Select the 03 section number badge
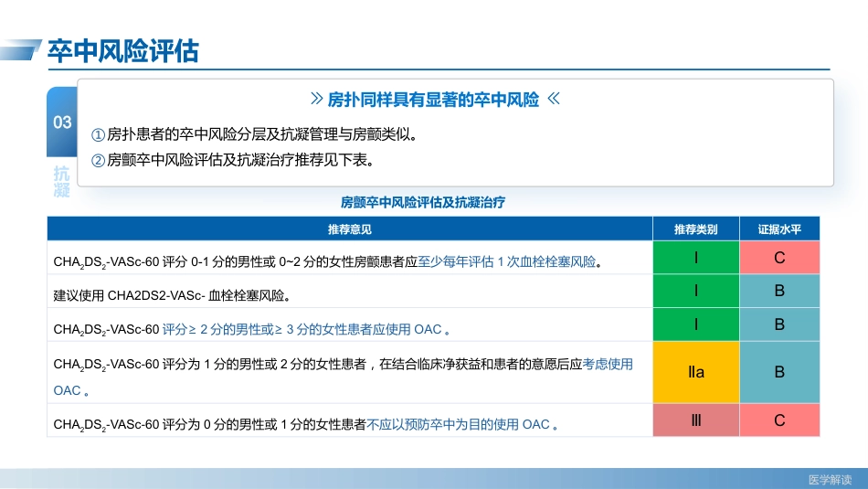 coord(62,122)
